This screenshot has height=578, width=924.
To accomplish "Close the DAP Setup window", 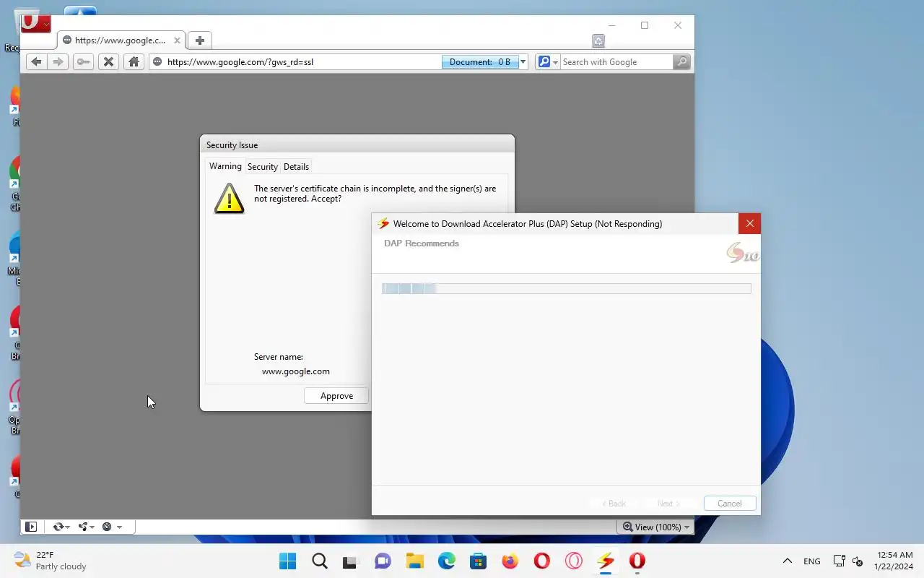I will click(749, 223).
